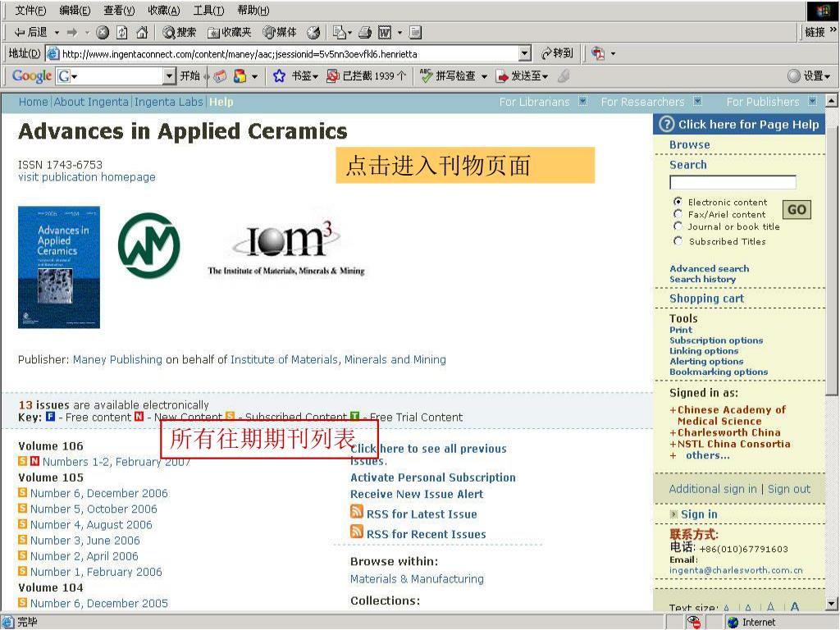The height and width of the screenshot is (630, 840).
Task: Click the Internet zone globe in status bar
Action: tap(733, 622)
